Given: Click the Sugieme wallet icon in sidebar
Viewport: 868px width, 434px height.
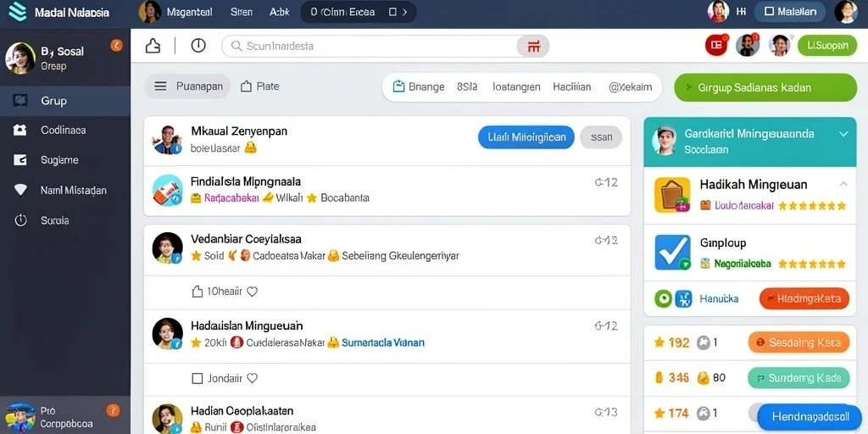Looking at the screenshot, I should pos(20,160).
